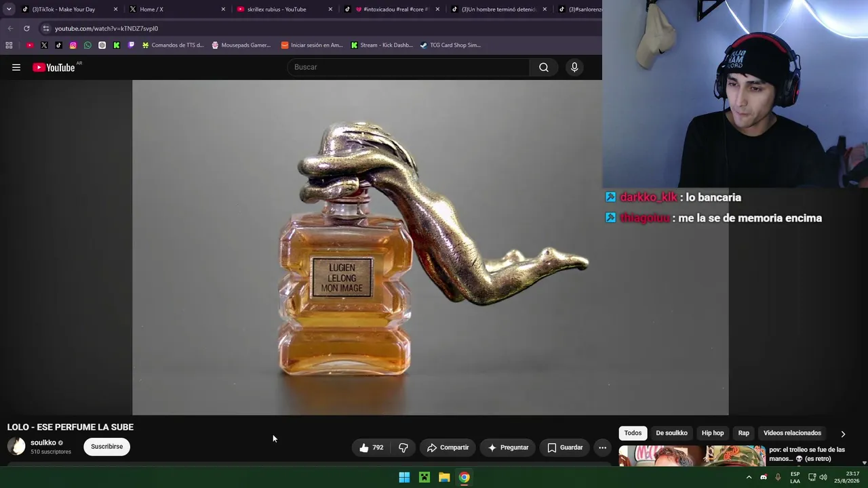Select the Rap filter chip

pos(744,433)
